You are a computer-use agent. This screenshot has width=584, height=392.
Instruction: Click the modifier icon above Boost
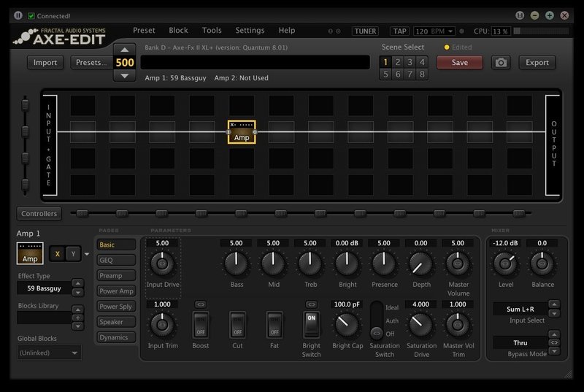[200, 304]
